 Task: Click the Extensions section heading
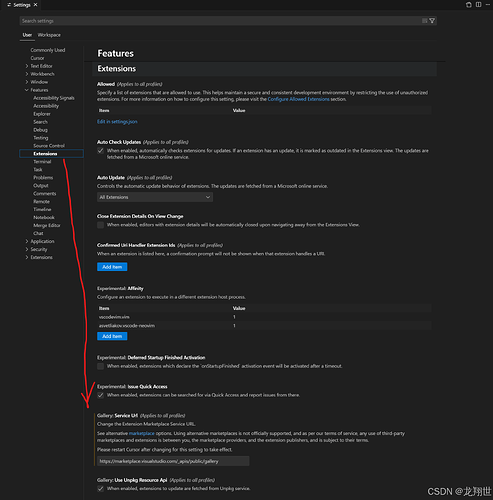pos(117,69)
